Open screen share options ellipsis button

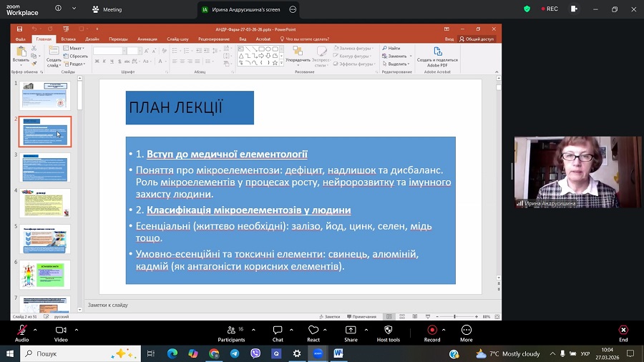pos(293,9)
